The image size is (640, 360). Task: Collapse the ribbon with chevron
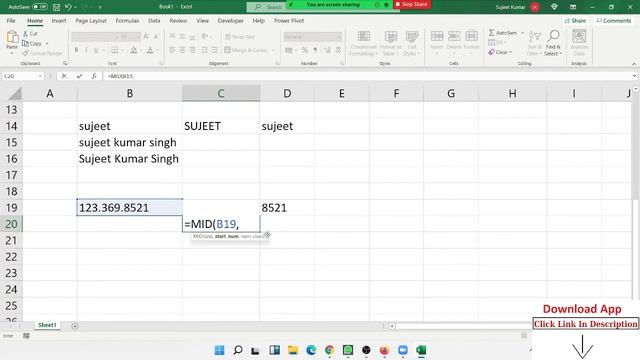[634, 64]
